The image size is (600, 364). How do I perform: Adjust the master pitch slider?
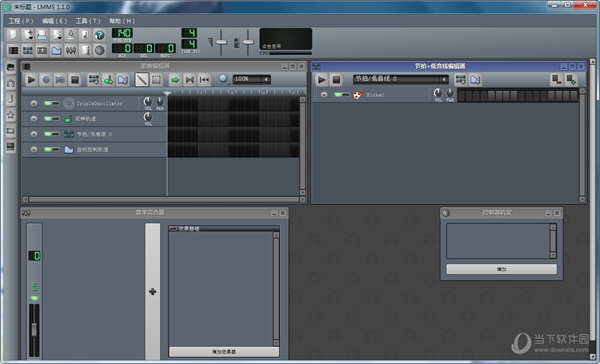coord(248,42)
